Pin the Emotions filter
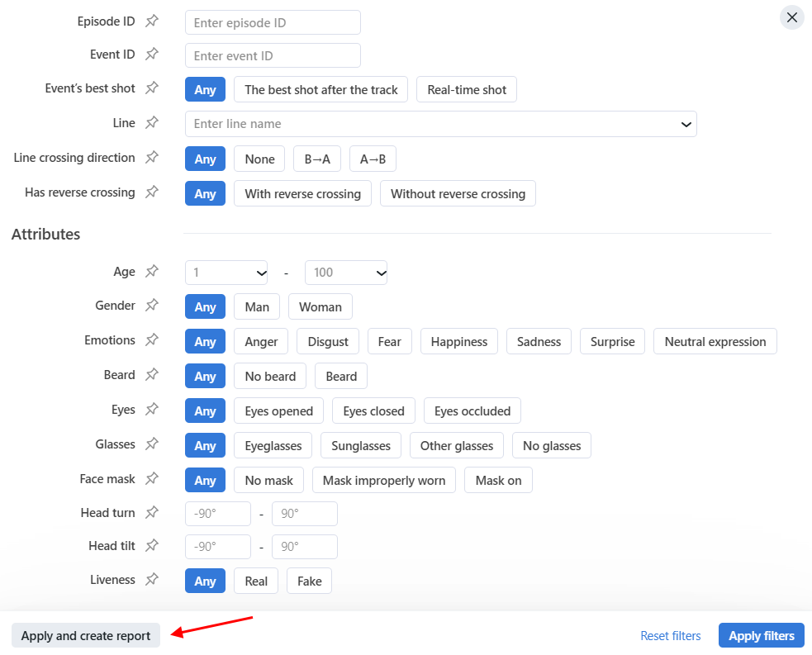Viewport: 812px width, 655px height. [152, 340]
